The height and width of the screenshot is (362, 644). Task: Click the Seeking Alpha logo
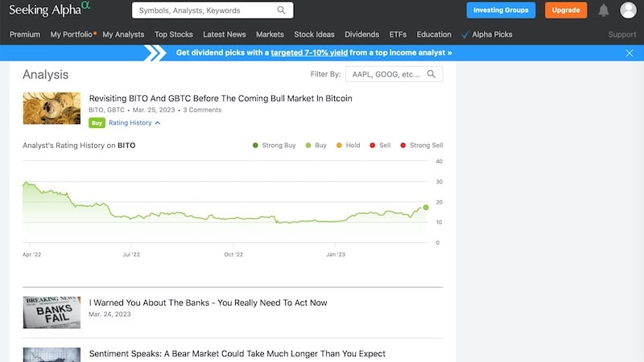click(x=49, y=9)
